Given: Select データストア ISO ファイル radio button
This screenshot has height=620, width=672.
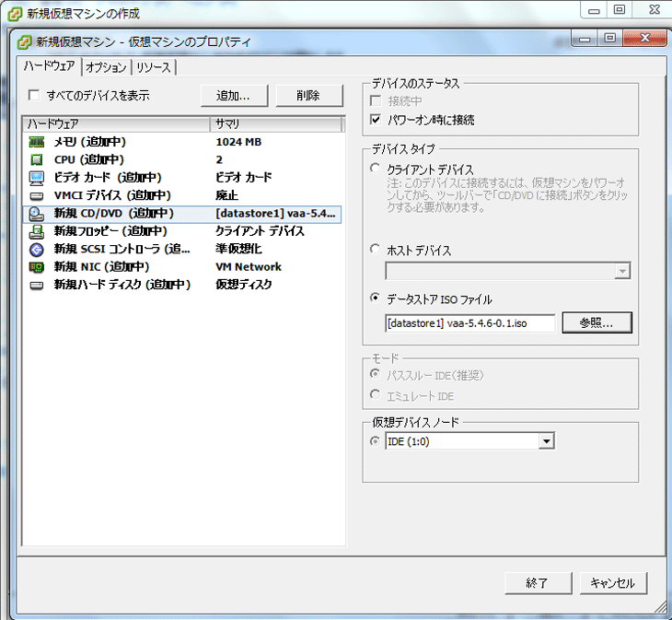Looking at the screenshot, I should pos(375,298).
